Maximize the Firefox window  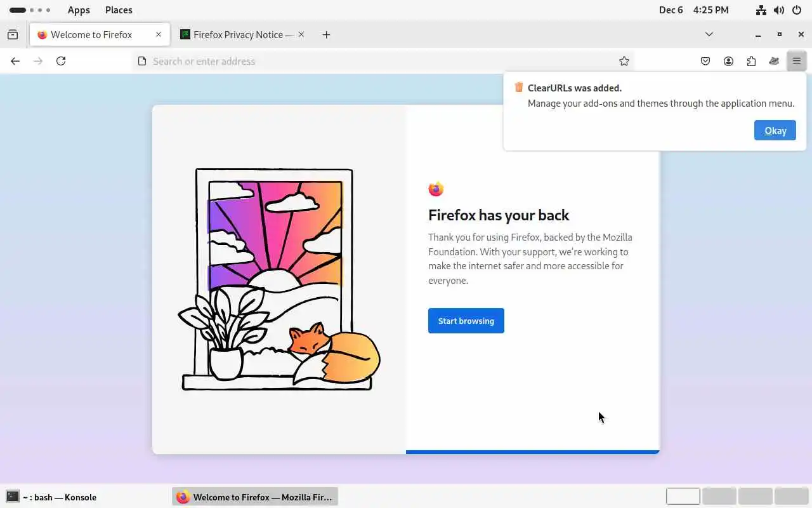(x=780, y=34)
